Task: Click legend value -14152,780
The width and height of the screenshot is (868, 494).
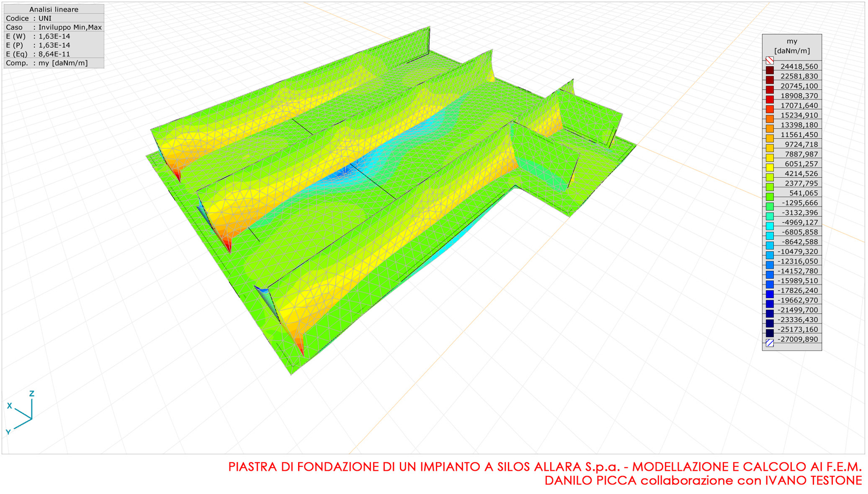Action: (798, 271)
